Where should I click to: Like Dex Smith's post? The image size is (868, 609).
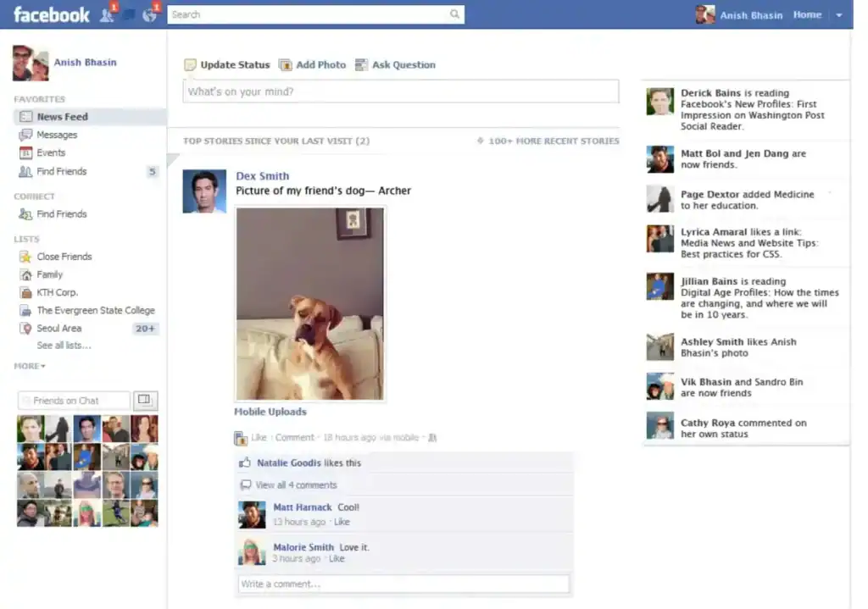click(259, 438)
